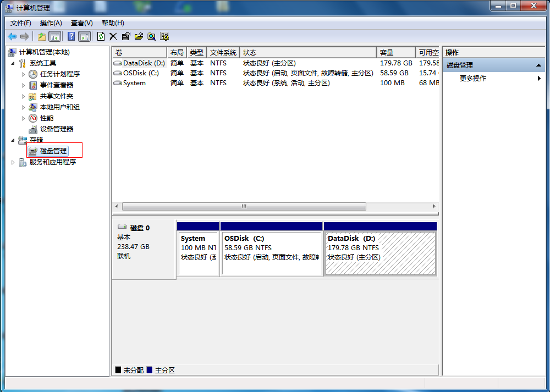Click the volume list scroll-left arrow
Viewport: 550px width, 392px height.
[x=117, y=207]
